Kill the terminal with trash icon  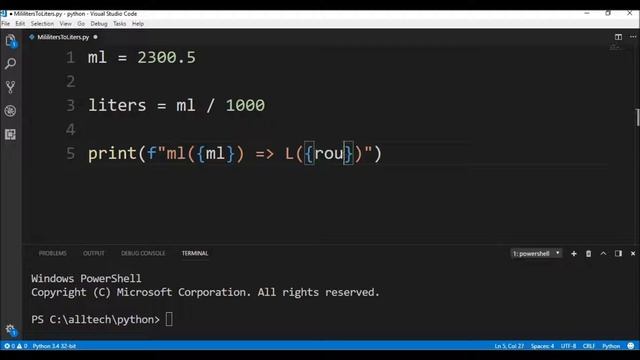[x=588, y=253]
